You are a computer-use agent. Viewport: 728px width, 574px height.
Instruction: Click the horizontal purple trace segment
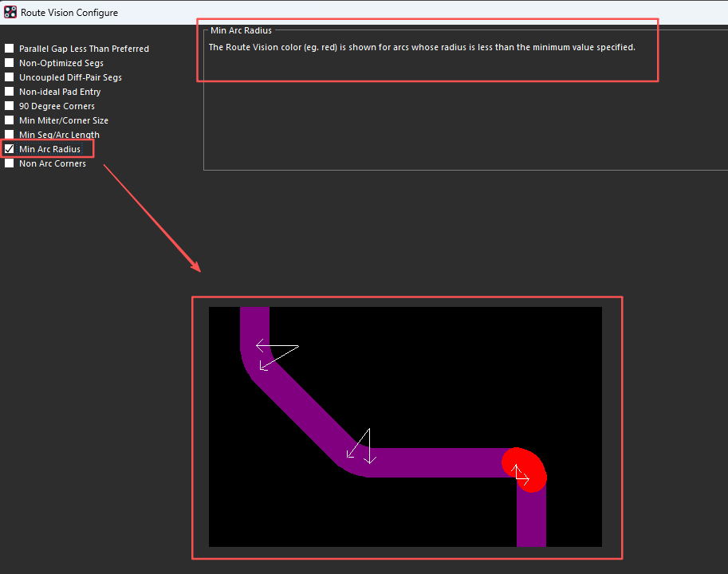pos(439,462)
